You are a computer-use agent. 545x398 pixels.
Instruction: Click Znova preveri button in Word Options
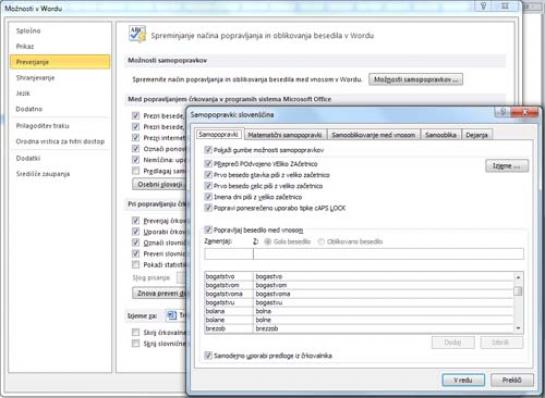159,293
